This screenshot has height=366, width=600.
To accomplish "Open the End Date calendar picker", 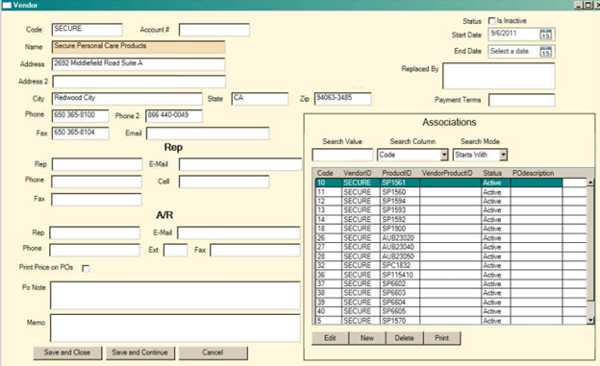I will [546, 51].
